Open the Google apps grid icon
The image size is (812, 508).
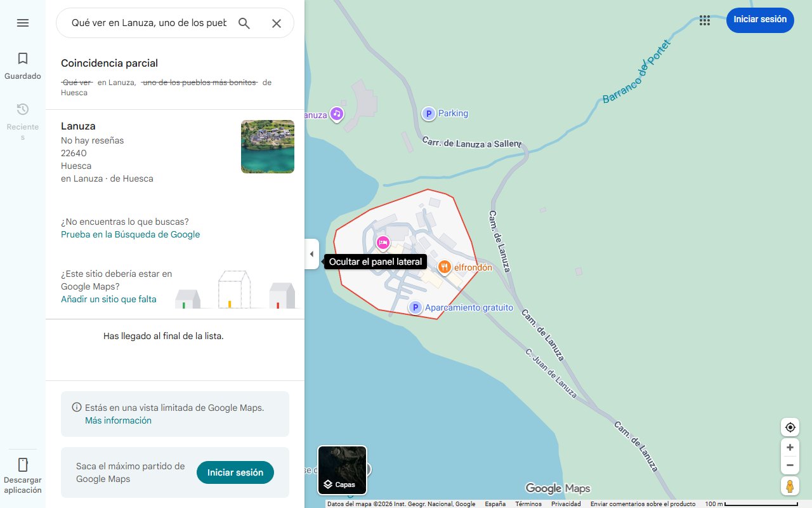[704, 20]
